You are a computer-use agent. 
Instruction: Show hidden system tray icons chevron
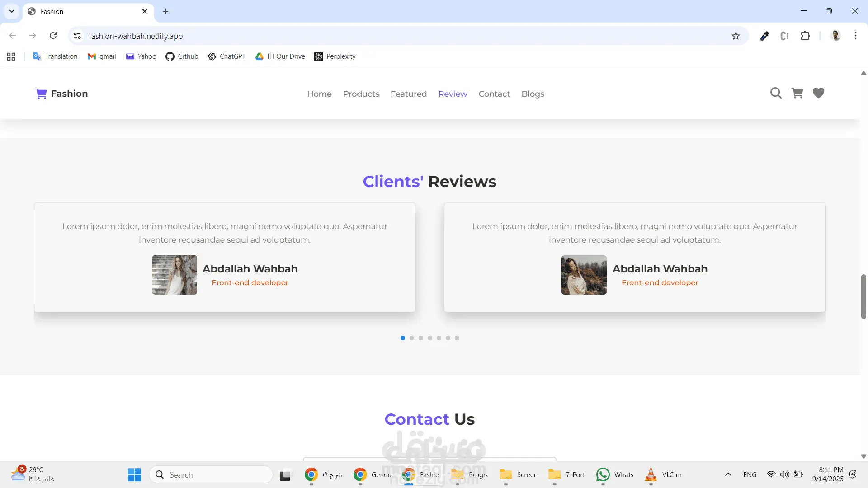(x=728, y=474)
